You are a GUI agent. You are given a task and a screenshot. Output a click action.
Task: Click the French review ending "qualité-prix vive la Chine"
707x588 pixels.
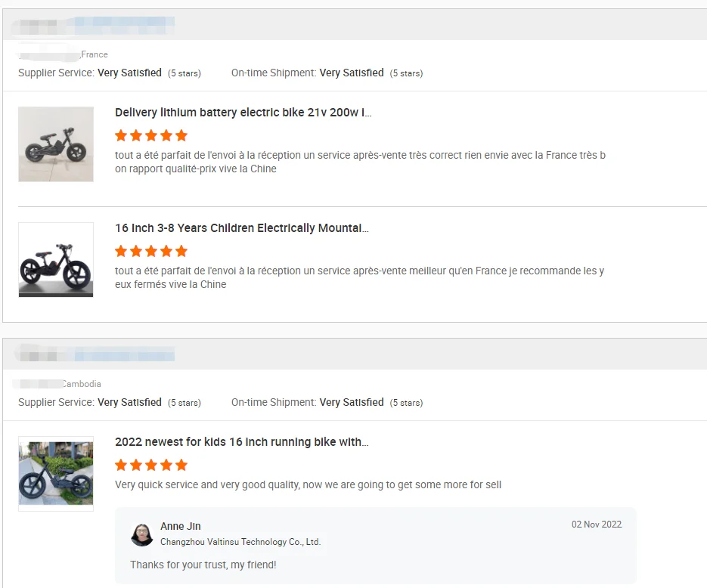[360, 162]
